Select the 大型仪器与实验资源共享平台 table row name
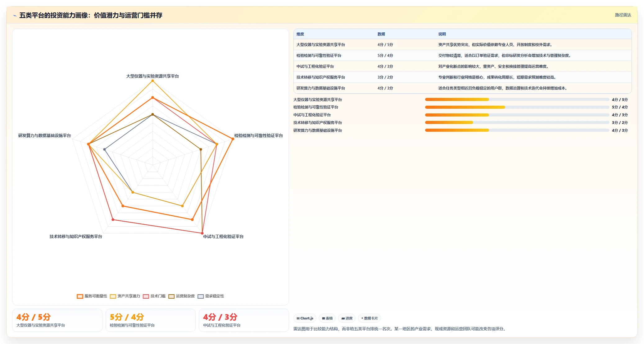Screen dimensions: 644x344 click(x=321, y=45)
